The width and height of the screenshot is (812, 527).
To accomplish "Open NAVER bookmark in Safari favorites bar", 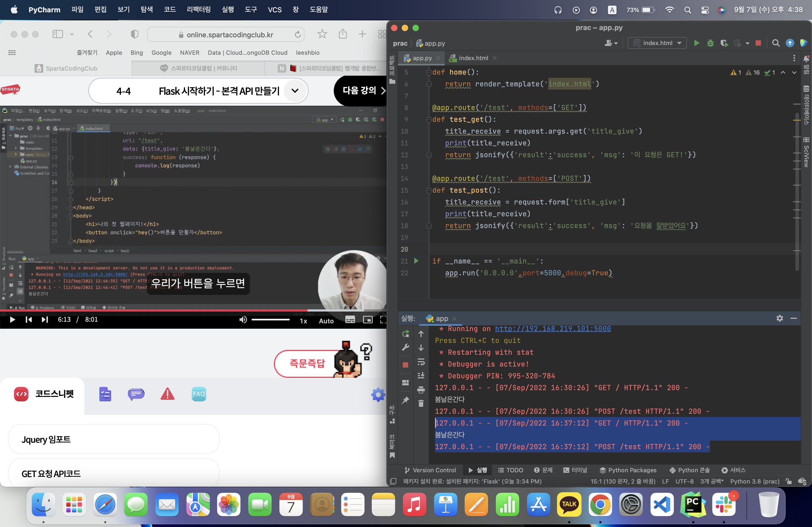I will tap(189, 53).
